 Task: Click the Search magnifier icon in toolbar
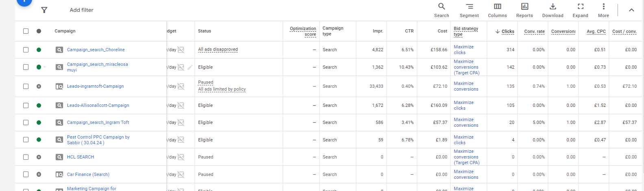(x=442, y=7)
